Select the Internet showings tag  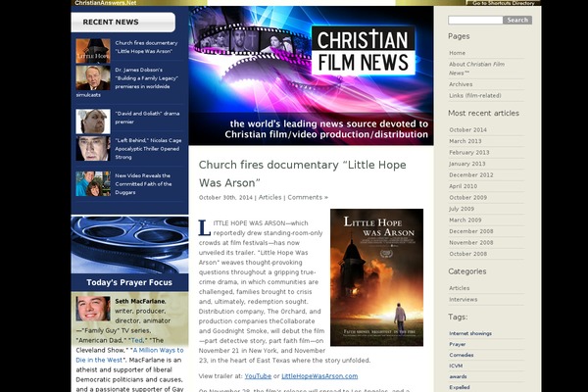470,333
